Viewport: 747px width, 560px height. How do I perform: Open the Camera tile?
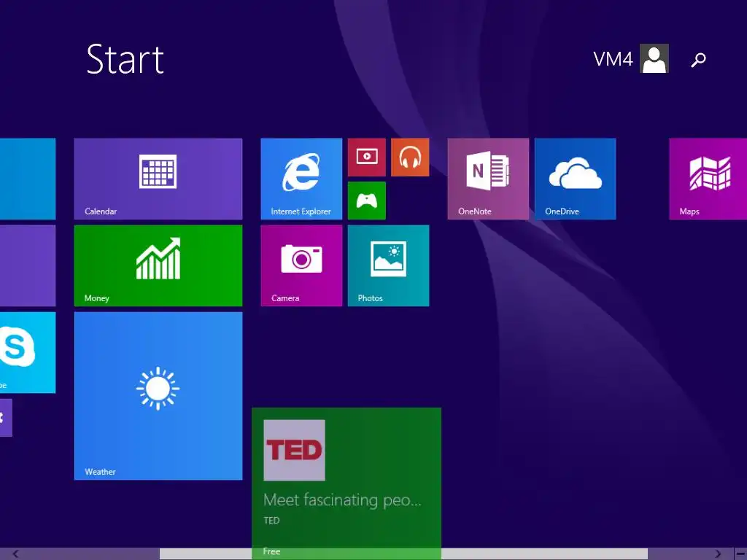pyautogui.click(x=301, y=265)
